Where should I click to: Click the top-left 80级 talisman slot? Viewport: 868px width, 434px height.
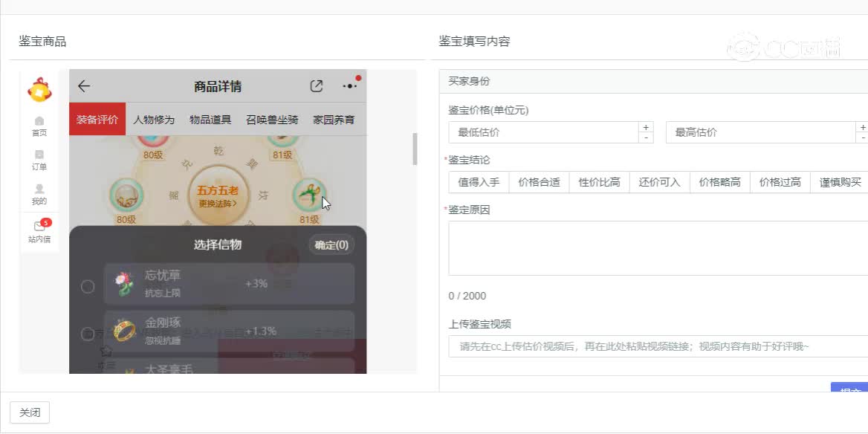(153, 142)
